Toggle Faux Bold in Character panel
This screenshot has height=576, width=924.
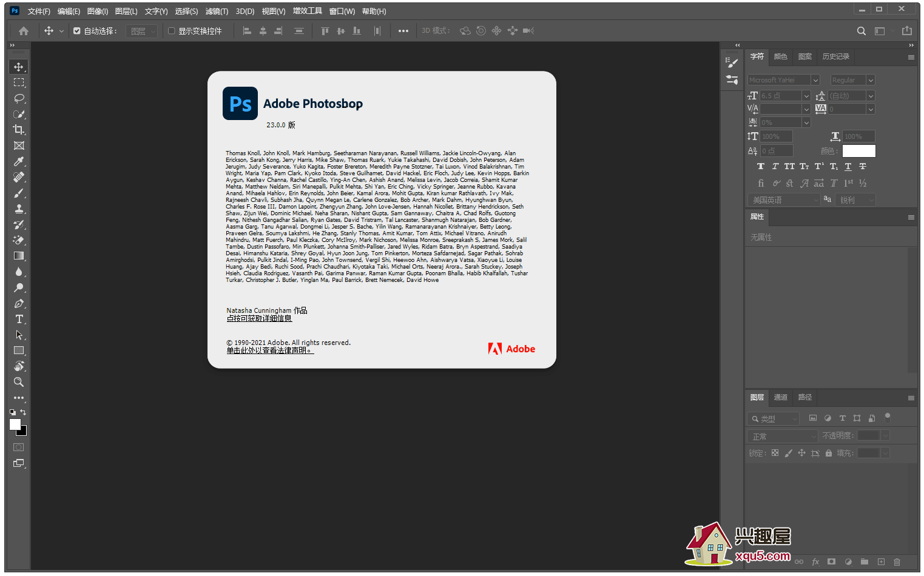point(761,166)
